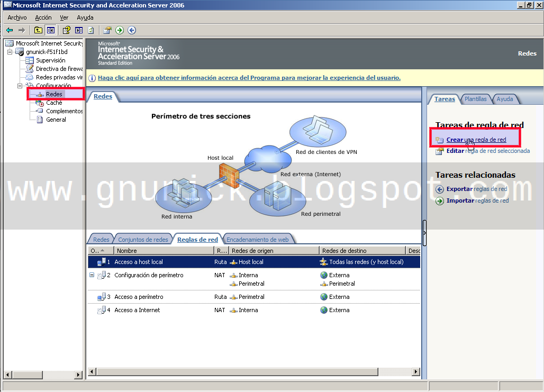Click the Exportar reglas de red icon

440,189
